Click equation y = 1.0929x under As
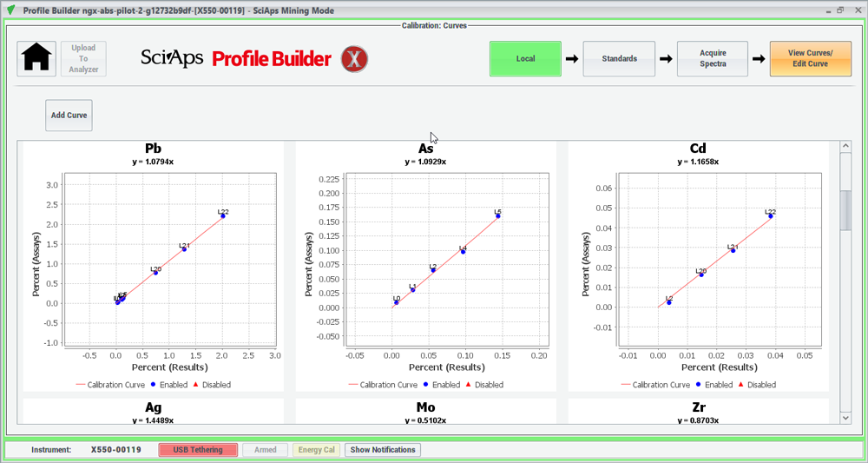This screenshot has height=463, width=868. (x=425, y=162)
